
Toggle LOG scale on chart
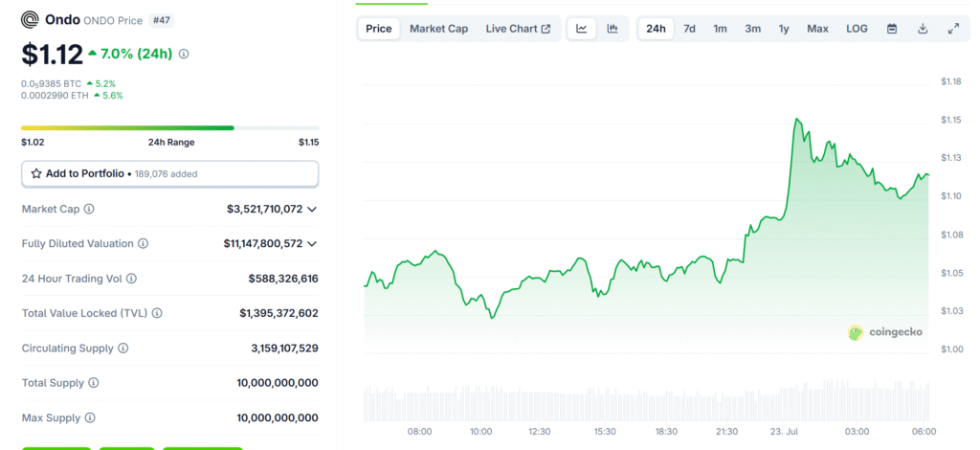857,29
